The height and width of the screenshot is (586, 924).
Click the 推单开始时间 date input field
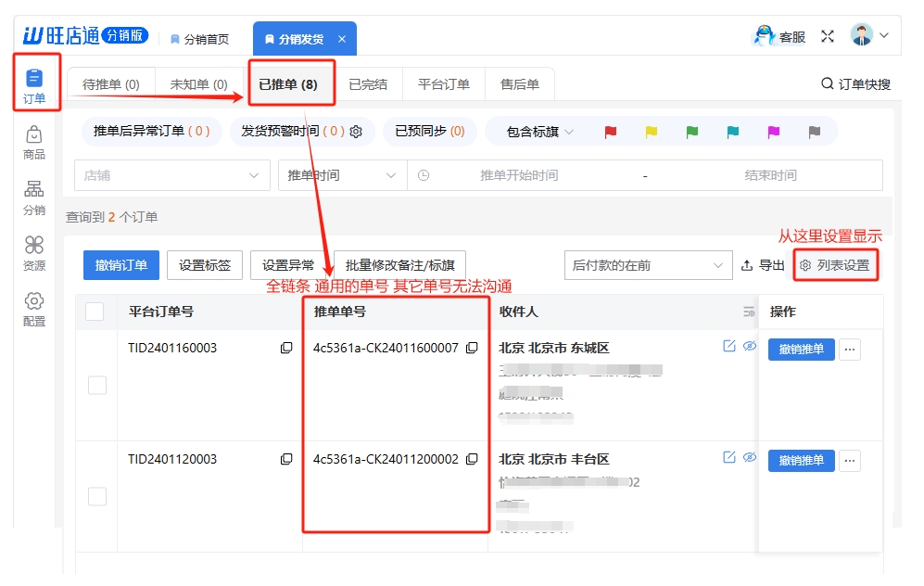coord(519,175)
